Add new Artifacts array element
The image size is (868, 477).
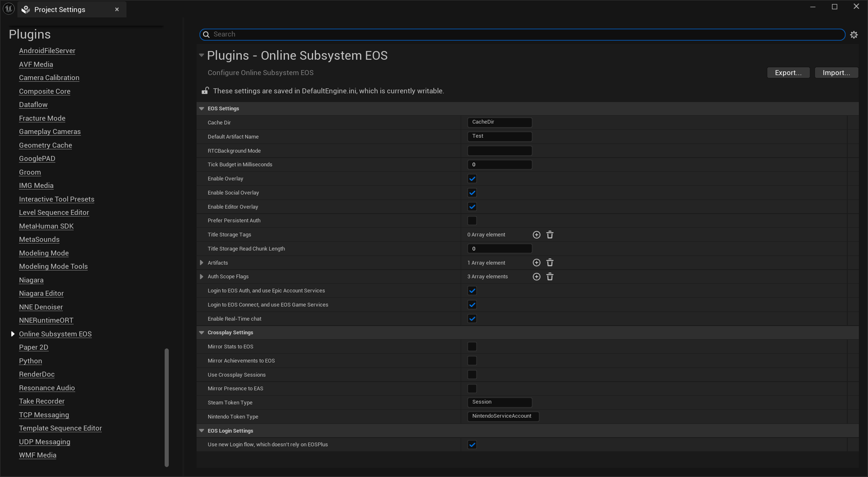point(536,263)
